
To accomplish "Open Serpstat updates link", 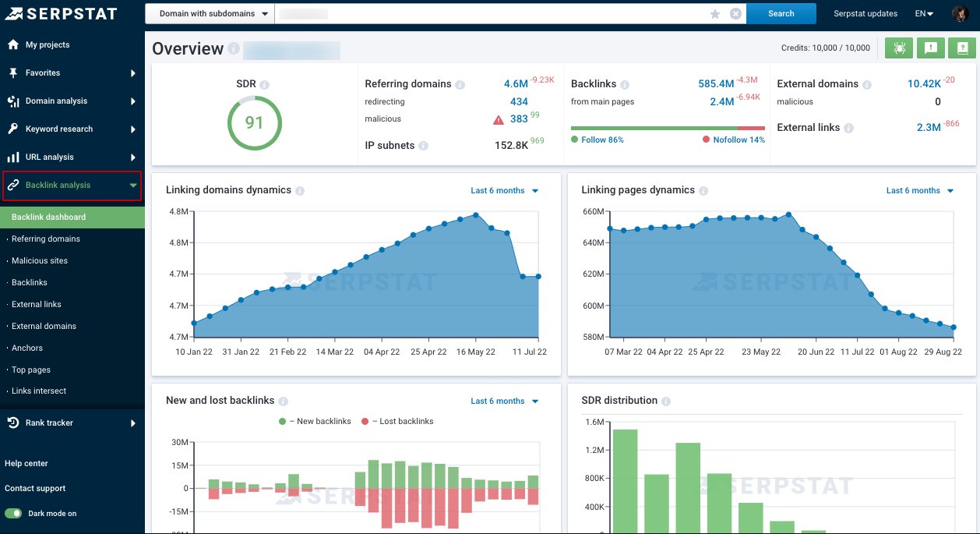I will pyautogui.click(x=865, y=13).
